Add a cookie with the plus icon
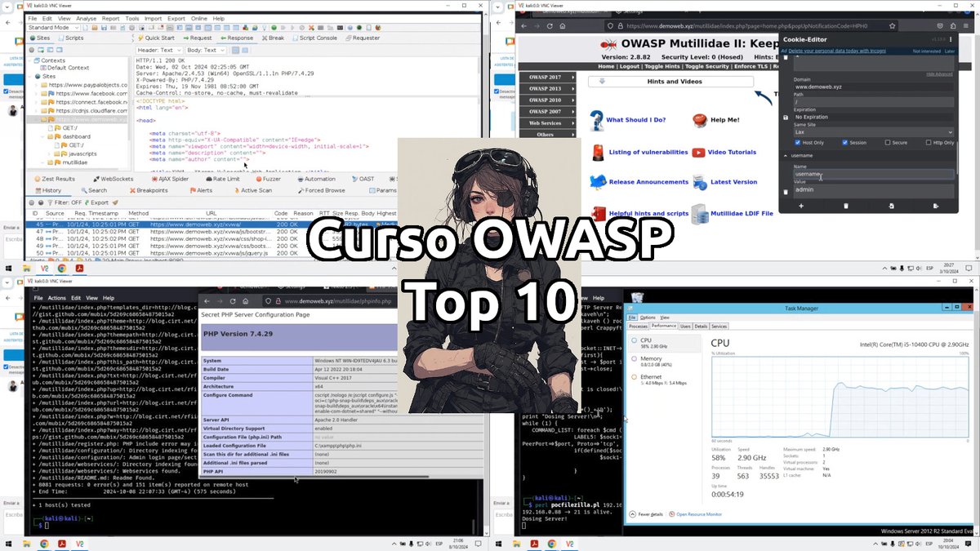 pos(801,206)
